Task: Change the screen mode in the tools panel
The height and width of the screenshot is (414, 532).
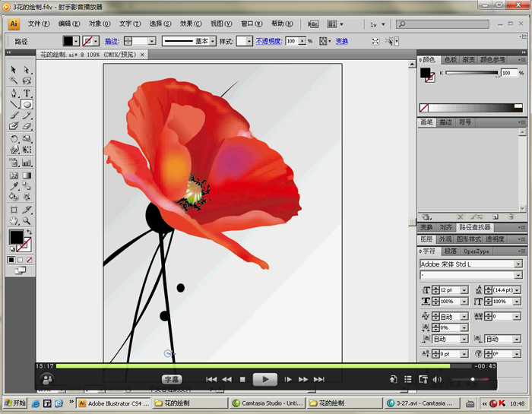Action: pyautogui.click(x=20, y=270)
